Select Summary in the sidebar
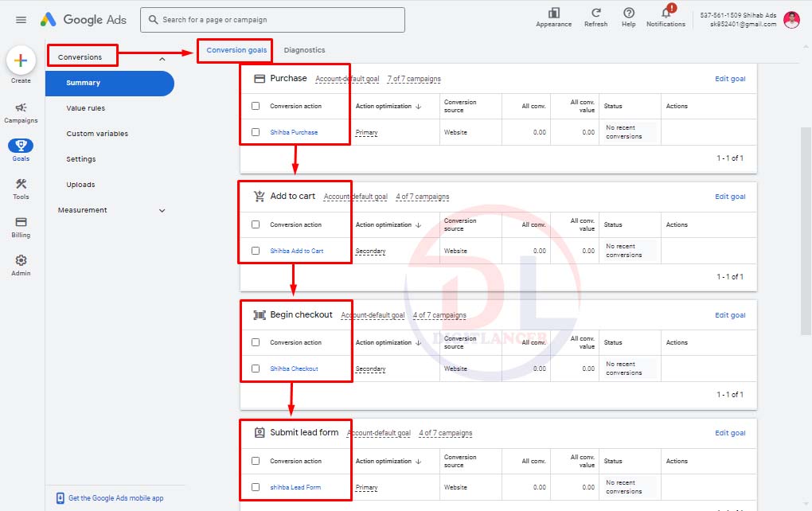Image resolution: width=812 pixels, height=511 pixels. coord(110,83)
